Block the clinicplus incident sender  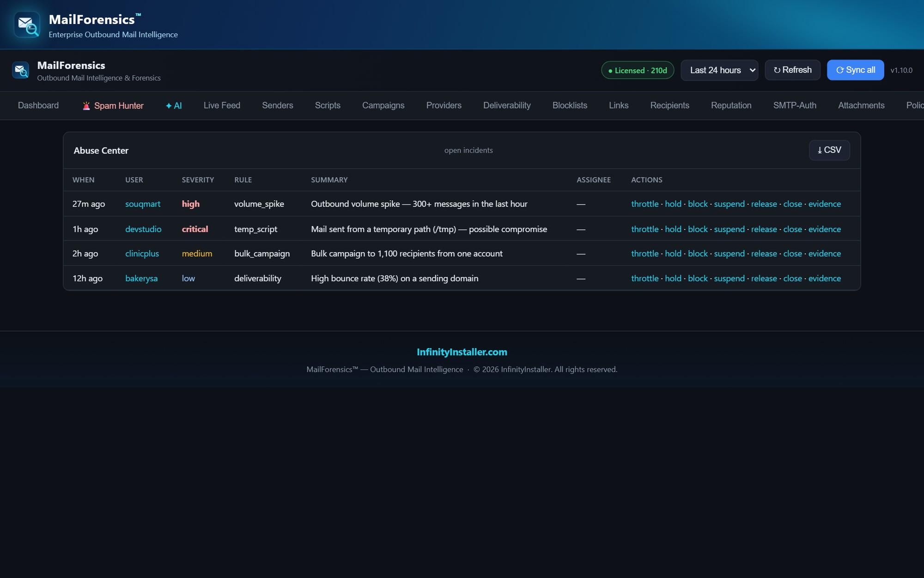[698, 253]
